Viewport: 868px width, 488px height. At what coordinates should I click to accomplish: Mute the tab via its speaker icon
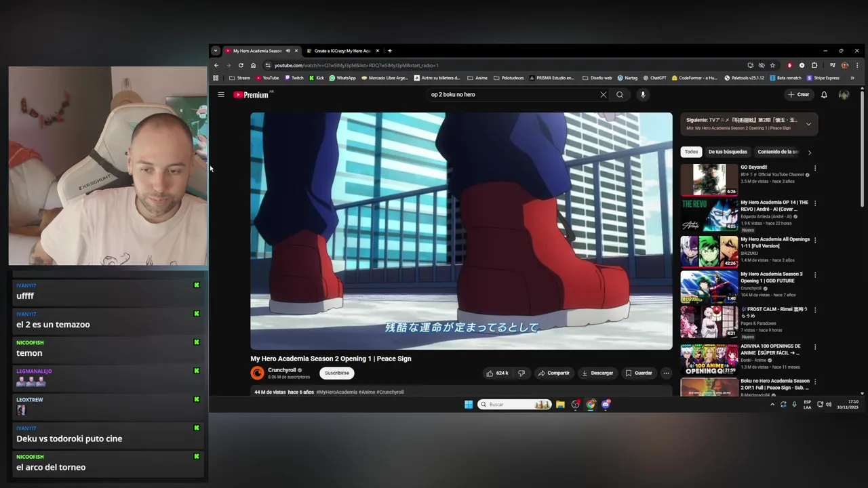click(x=288, y=51)
